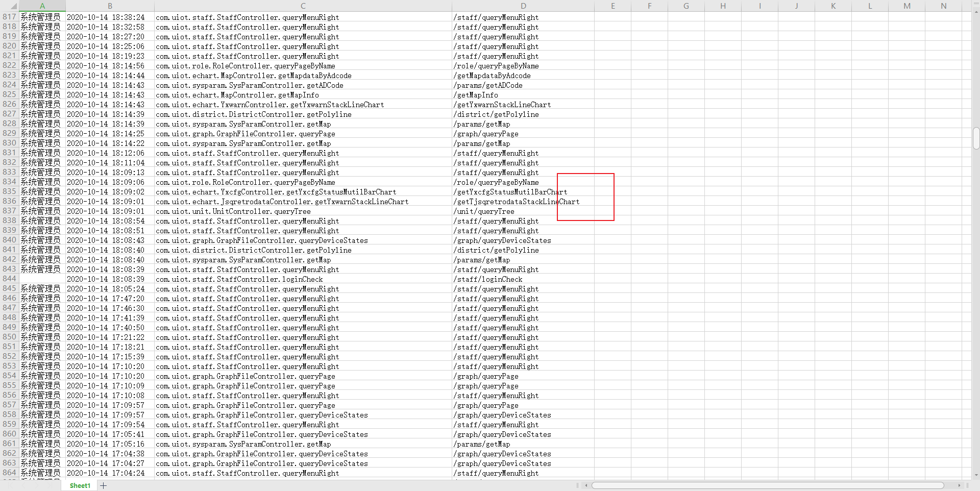
Task: Select column H header
Action: [723, 6]
